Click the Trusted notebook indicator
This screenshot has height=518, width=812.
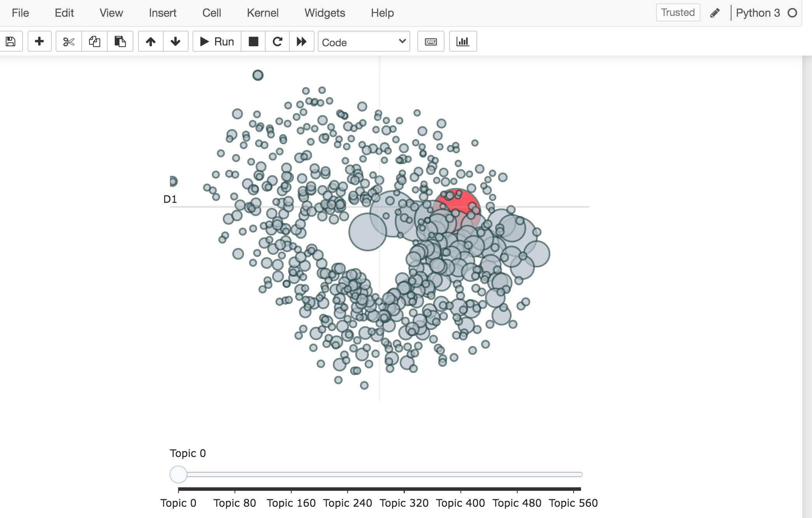[678, 12]
